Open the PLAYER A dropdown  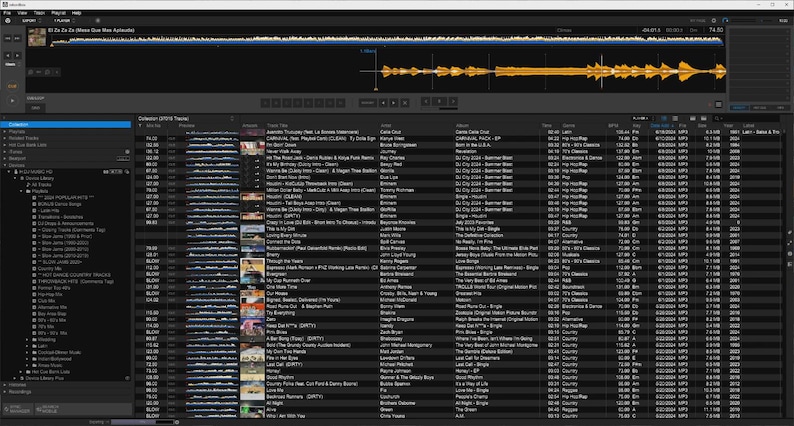(643, 119)
